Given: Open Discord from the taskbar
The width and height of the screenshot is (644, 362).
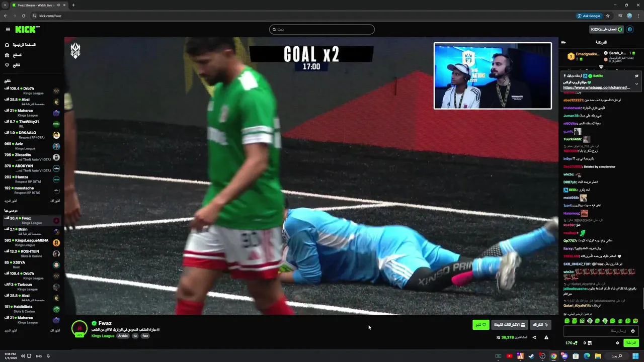Looking at the screenshot, I should click(565, 356).
